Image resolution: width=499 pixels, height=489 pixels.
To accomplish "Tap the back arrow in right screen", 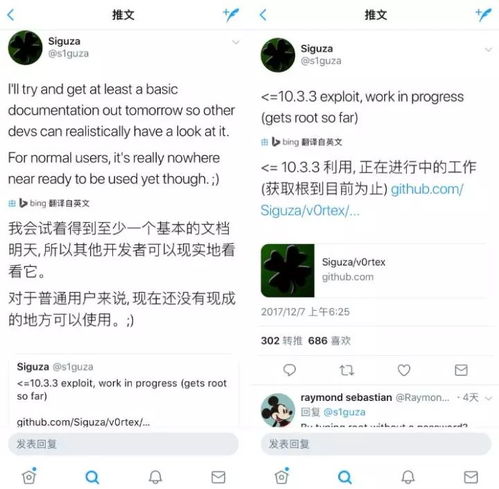I will 263,15.
